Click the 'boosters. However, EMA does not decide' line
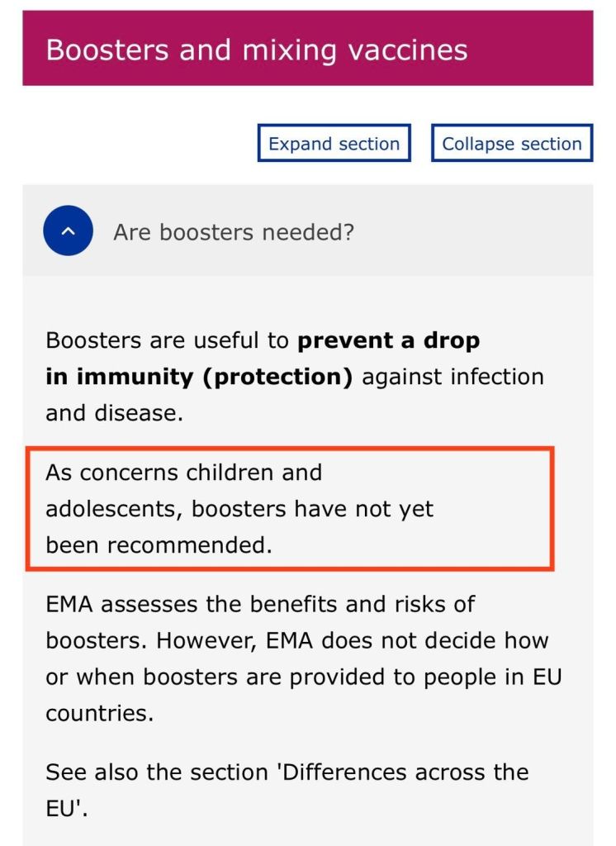The image size is (616, 846). click(x=297, y=640)
